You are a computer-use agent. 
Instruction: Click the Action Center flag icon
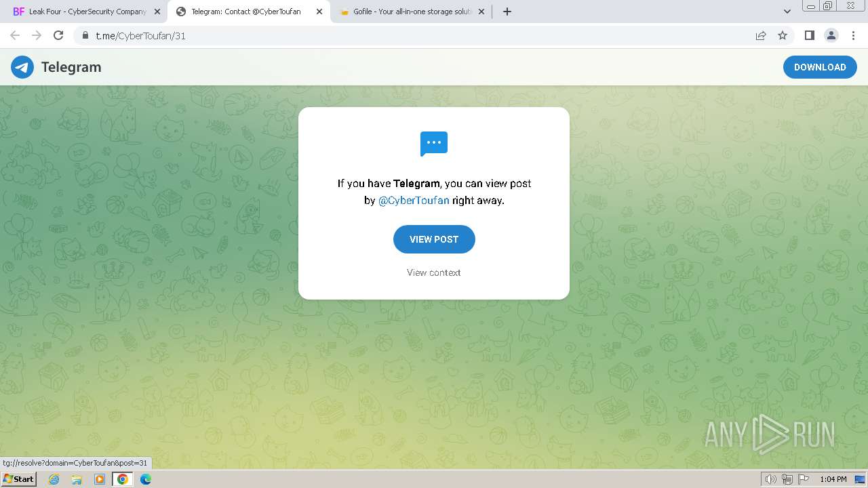[x=804, y=479]
